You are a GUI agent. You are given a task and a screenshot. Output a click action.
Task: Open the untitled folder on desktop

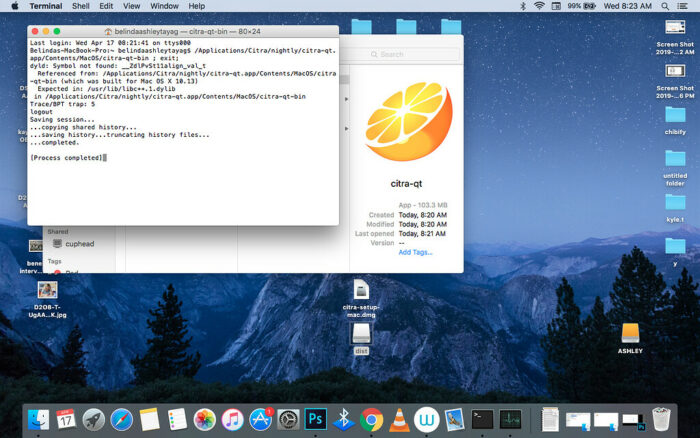675,168
